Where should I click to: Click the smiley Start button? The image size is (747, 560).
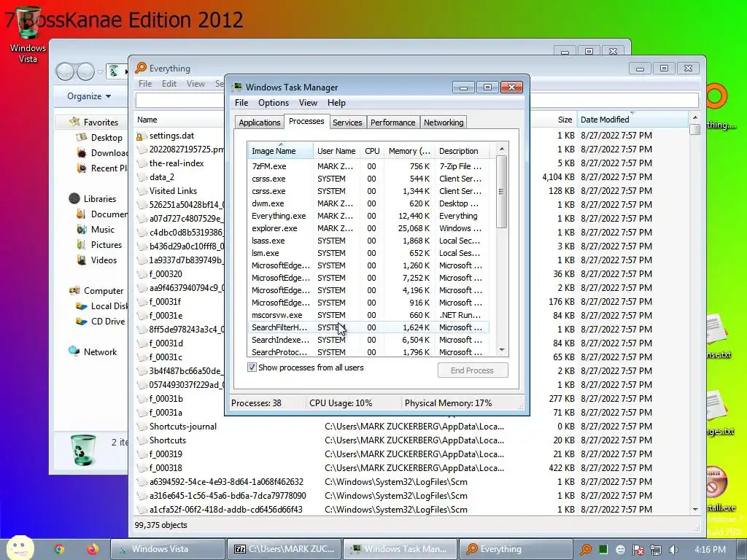20,548
